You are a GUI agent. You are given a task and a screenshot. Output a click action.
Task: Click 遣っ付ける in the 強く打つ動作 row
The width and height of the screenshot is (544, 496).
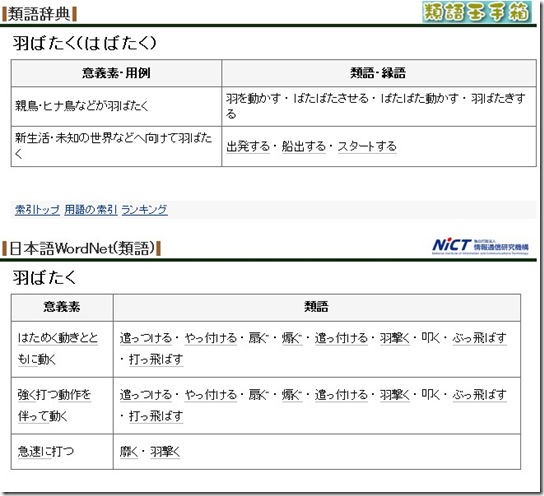(341, 395)
